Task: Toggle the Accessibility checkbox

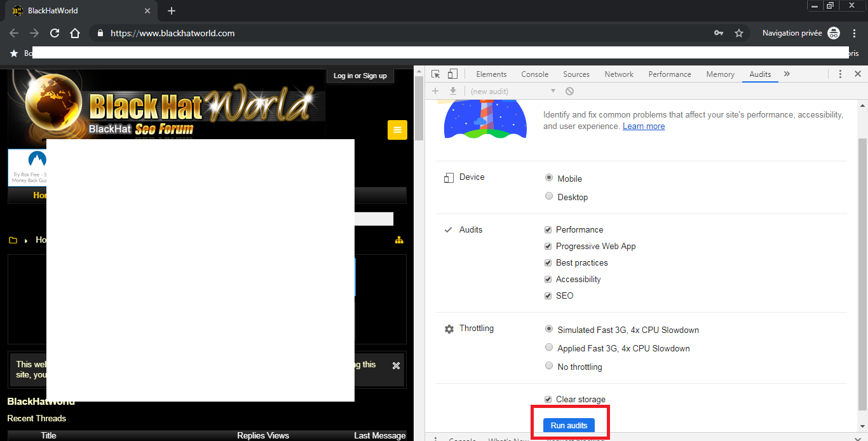Action: click(548, 279)
